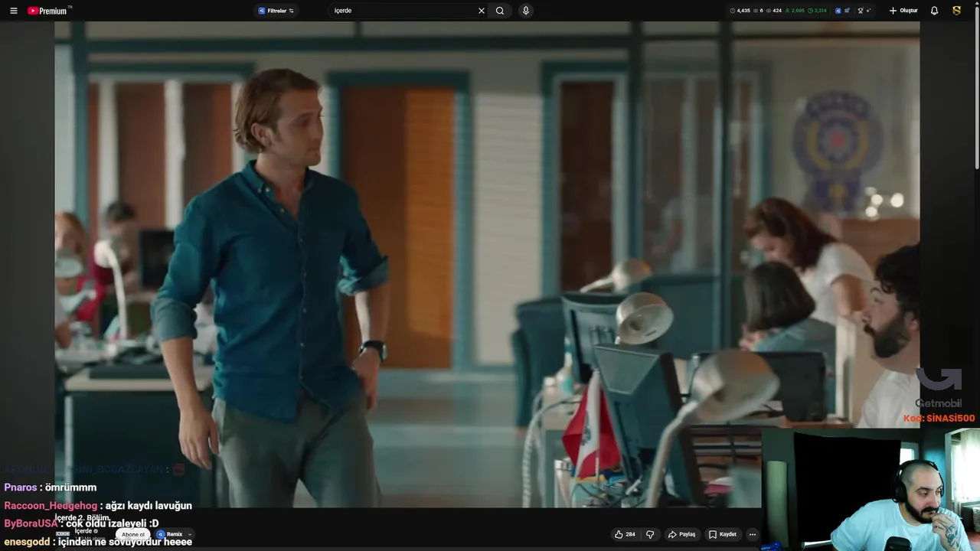Click the page scrollbar thumb on the right
The width and height of the screenshot is (980, 551).
[976, 88]
